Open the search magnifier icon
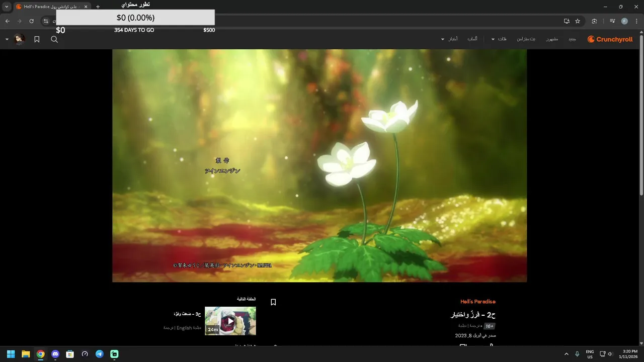644x362 pixels. tap(54, 39)
